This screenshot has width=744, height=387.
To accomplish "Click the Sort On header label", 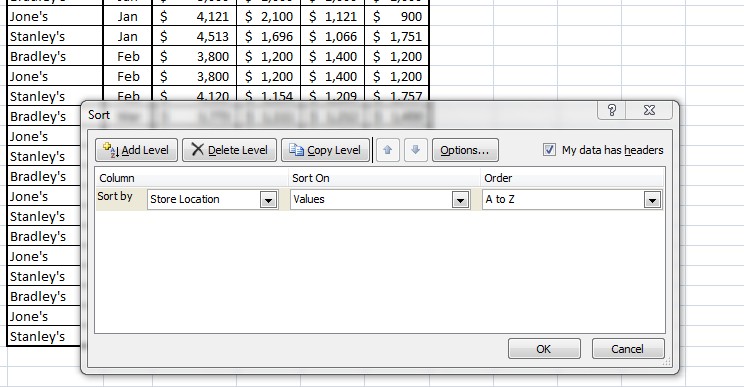I will coord(310,178).
